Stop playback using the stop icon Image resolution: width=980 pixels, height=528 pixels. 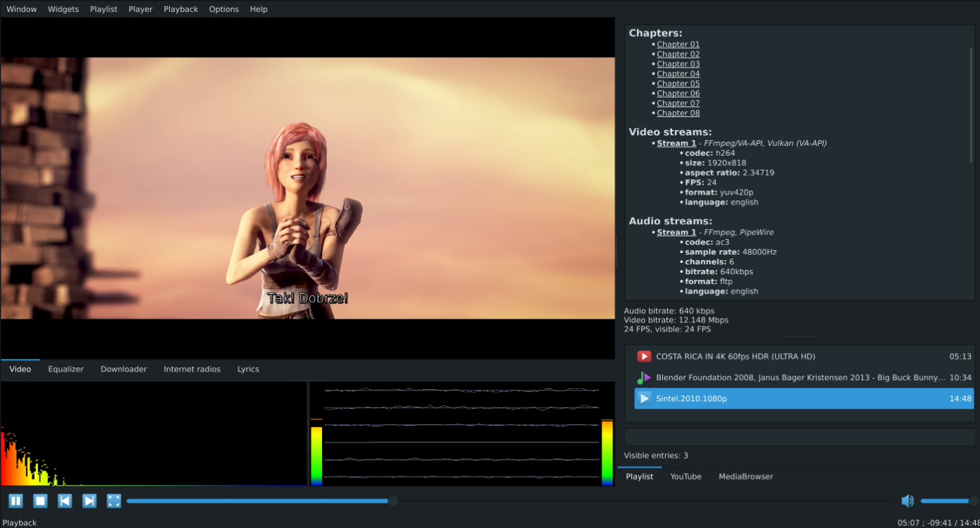(39, 501)
